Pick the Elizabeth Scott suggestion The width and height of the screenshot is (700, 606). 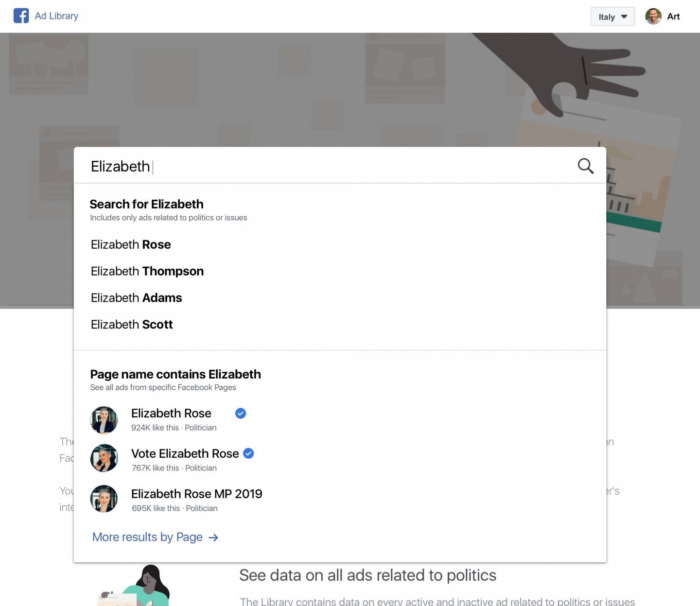132,325
